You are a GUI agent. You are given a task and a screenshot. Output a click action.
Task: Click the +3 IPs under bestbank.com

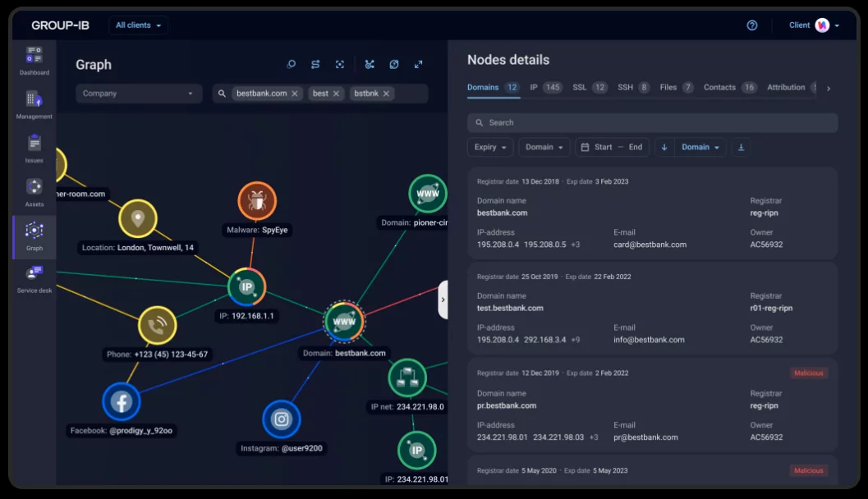pyautogui.click(x=575, y=245)
